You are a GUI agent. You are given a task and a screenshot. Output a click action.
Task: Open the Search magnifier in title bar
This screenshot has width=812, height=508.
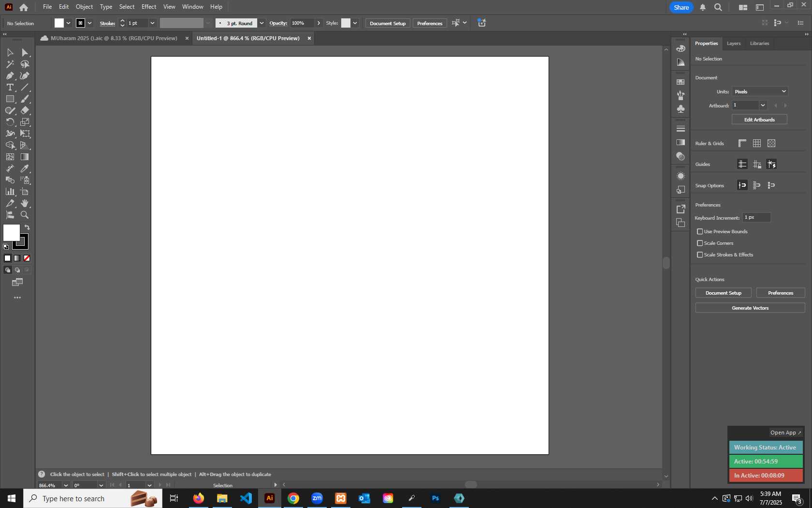point(718,7)
